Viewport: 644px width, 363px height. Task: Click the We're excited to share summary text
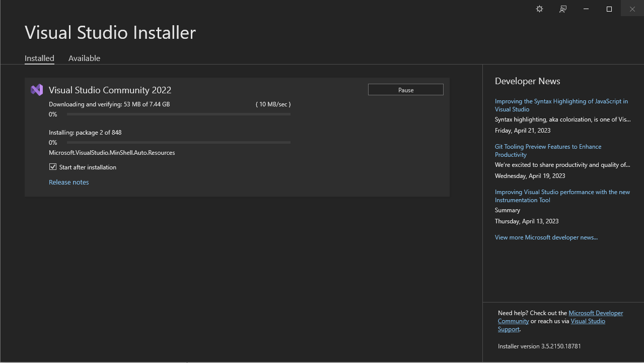562,165
